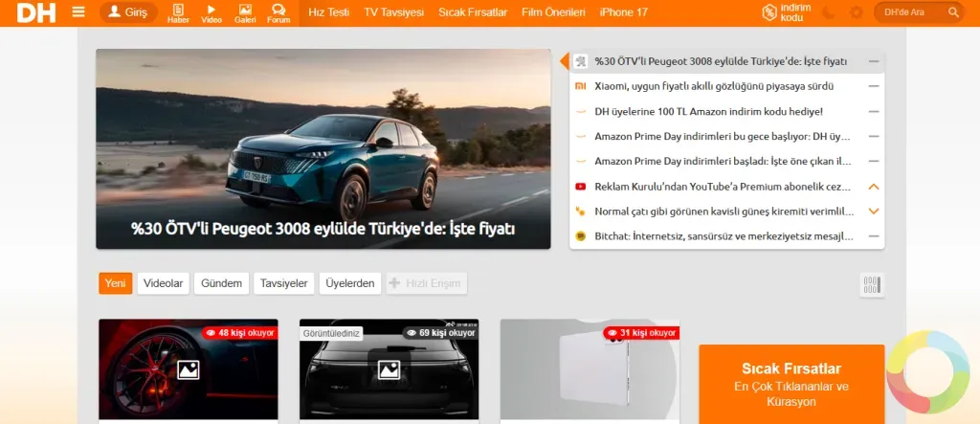
Task: Click the gallery icon on black car card
Action: (x=389, y=369)
